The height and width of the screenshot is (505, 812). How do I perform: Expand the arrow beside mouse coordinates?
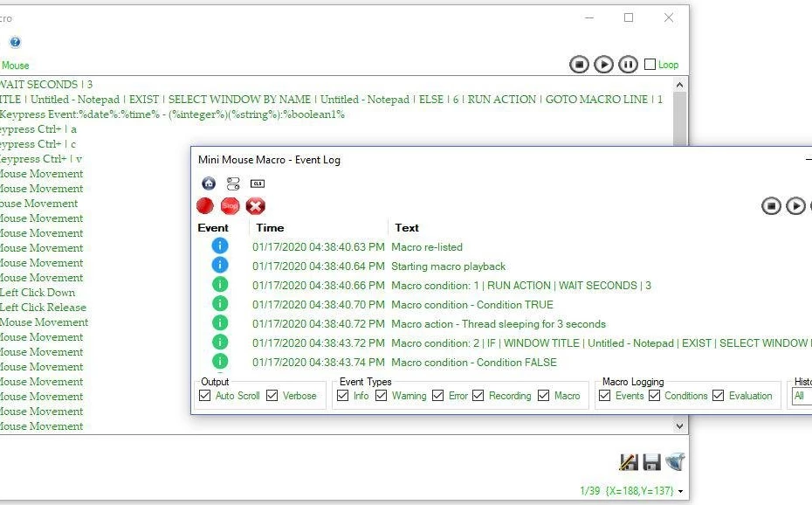click(681, 492)
